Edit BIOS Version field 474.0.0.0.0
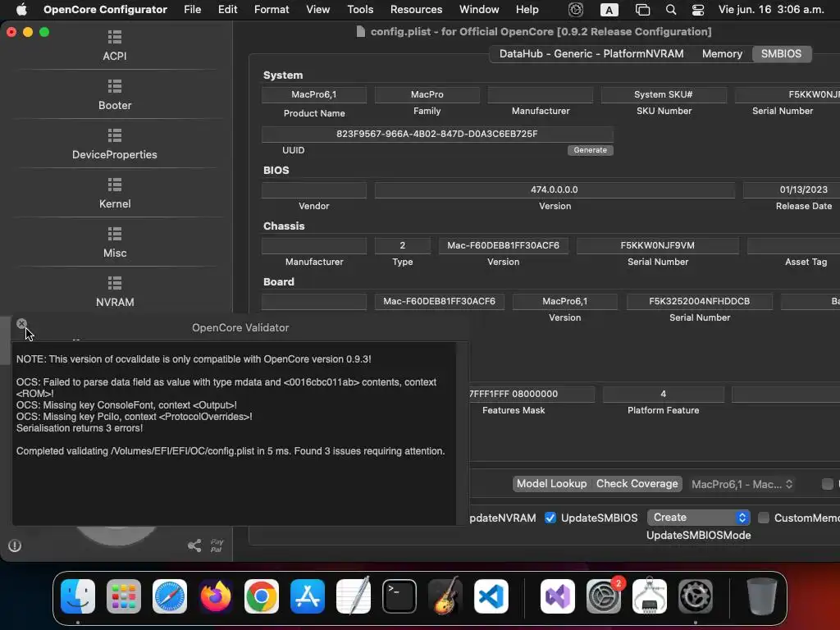The height and width of the screenshot is (630, 840). click(555, 189)
